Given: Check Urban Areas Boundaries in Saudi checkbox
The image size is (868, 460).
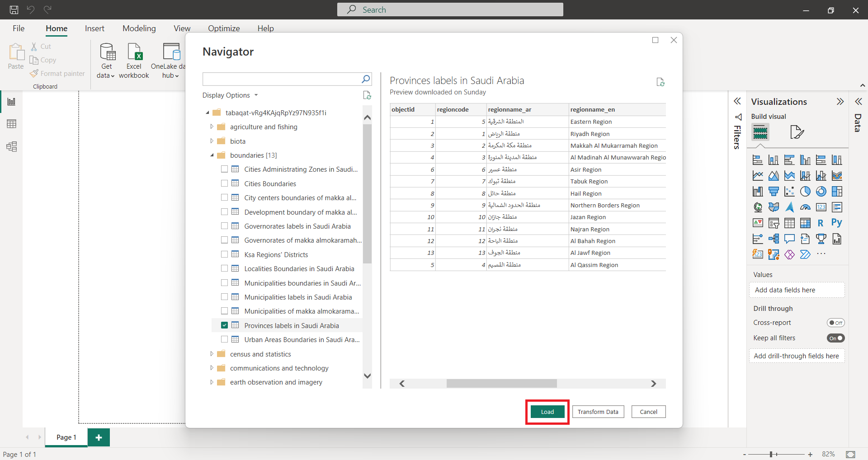Looking at the screenshot, I should coord(224,339).
